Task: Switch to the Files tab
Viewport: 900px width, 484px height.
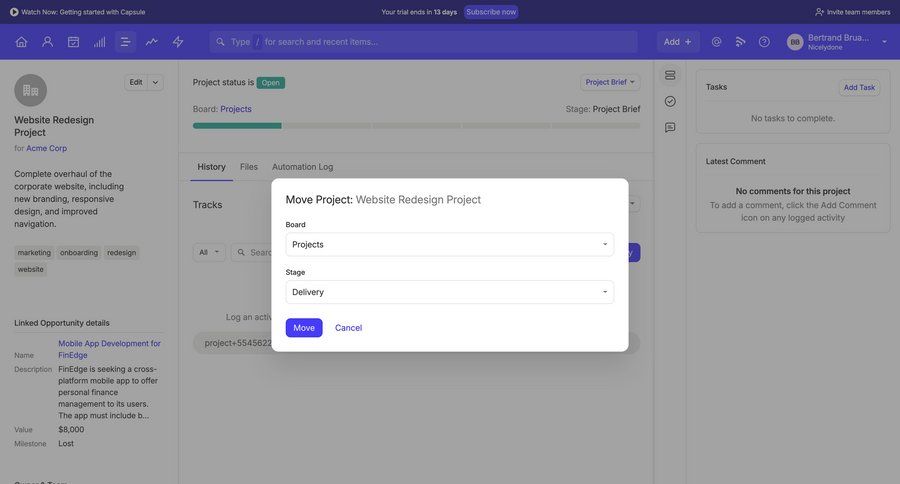Action: point(249,167)
